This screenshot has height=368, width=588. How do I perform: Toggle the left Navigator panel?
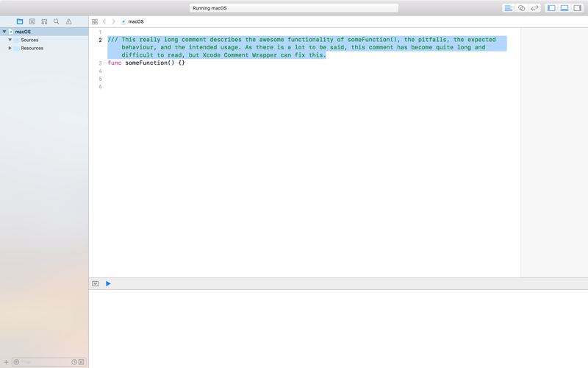coord(551,8)
